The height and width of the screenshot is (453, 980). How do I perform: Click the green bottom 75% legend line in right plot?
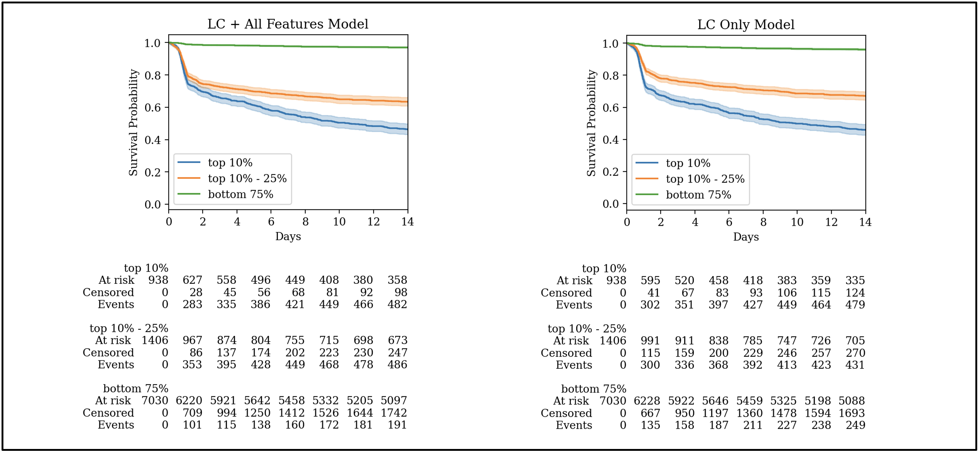(647, 195)
